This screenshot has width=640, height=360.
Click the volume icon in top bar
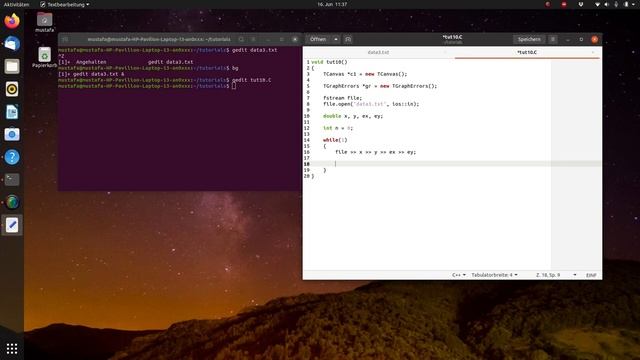point(607,4)
